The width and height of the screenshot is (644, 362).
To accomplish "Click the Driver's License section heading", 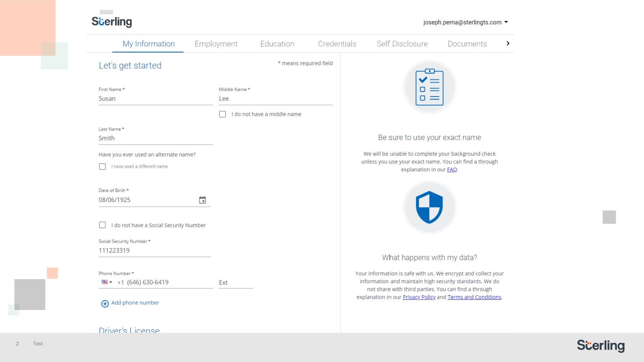I will pos(129,330).
